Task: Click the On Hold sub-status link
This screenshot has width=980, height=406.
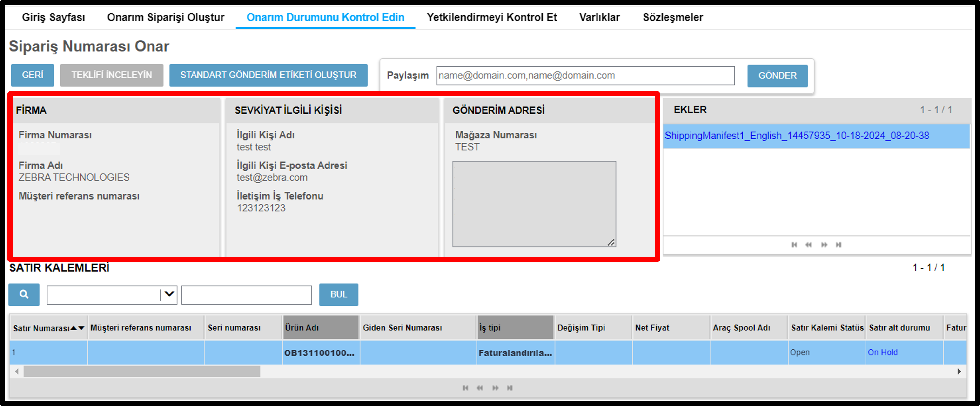Action: (x=883, y=352)
